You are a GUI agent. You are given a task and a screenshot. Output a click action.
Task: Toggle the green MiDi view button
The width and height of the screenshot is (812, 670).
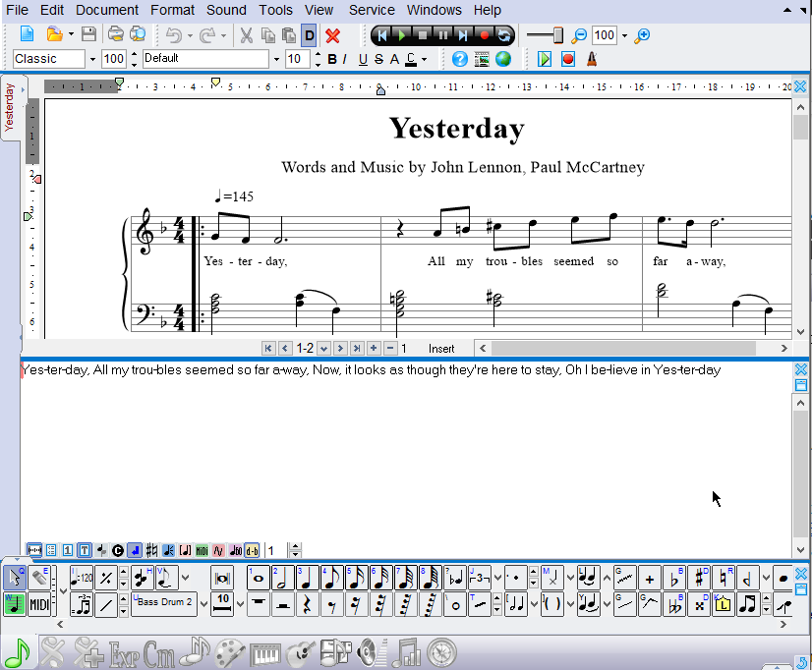click(202, 550)
